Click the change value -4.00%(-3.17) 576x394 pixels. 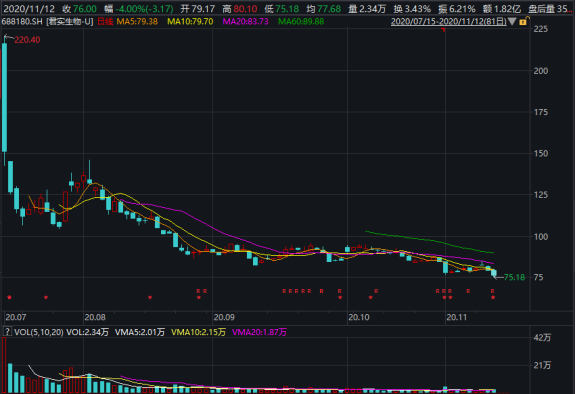144,9
